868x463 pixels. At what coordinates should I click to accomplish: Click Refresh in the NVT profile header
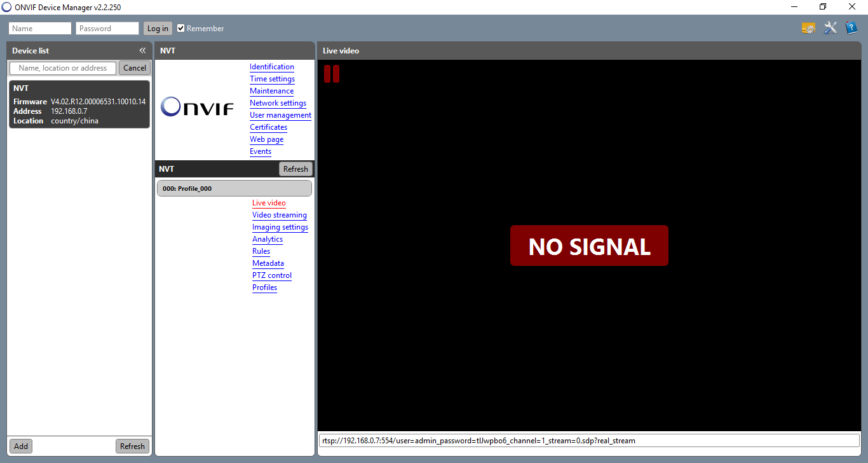(295, 169)
